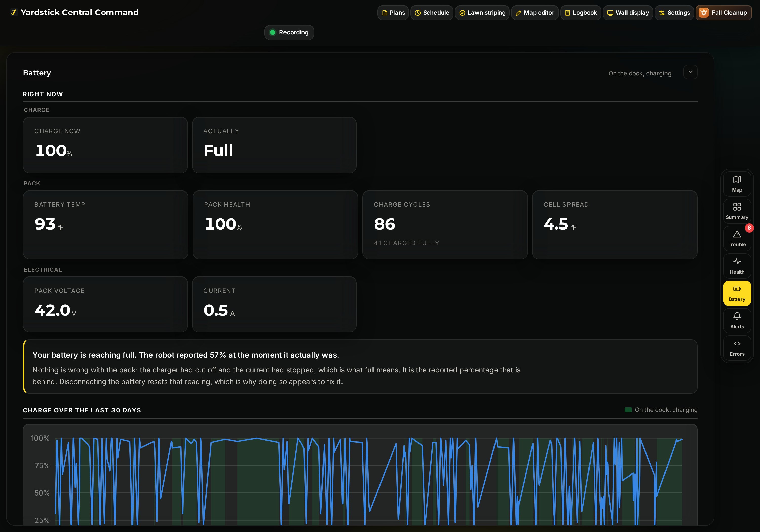Image resolution: width=760 pixels, height=532 pixels.
Task: Open the Summary panel icon
Action: (737, 211)
